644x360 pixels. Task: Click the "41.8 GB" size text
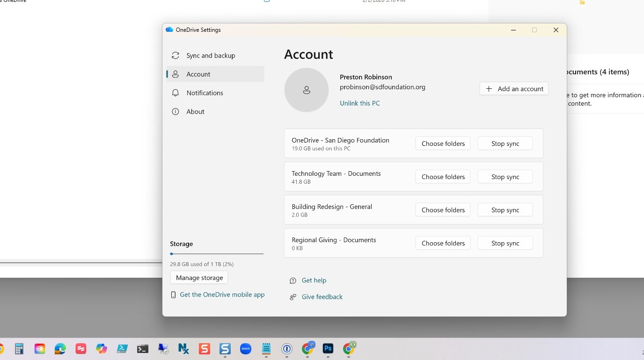click(301, 182)
